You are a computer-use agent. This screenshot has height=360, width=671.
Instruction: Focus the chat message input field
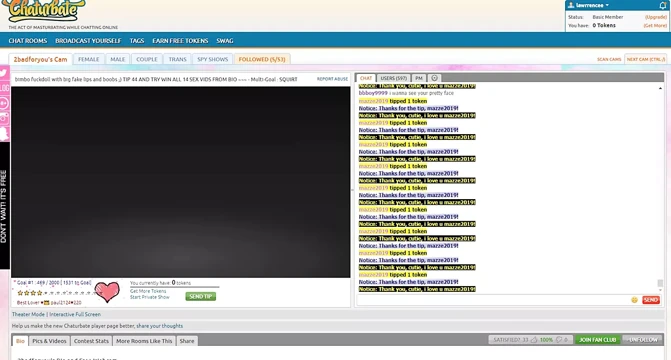(493, 300)
